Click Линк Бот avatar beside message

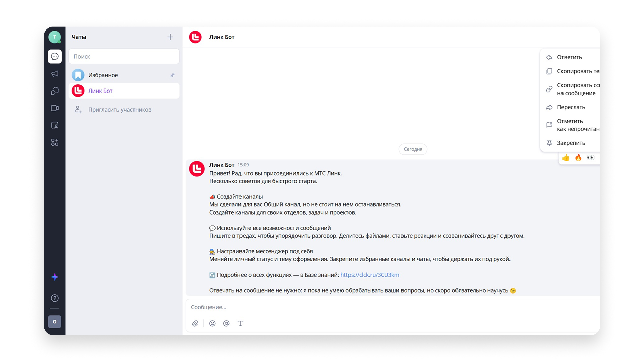pos(197,169)
